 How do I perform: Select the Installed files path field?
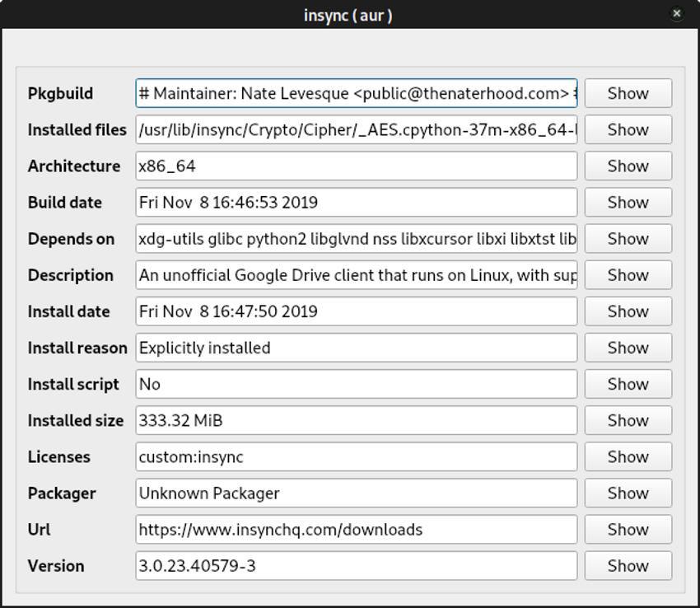coord(356,129)
